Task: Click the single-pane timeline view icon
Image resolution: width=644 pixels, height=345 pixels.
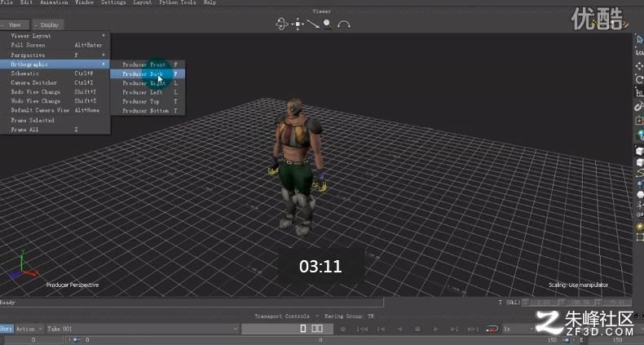Action: pos(303,329)
